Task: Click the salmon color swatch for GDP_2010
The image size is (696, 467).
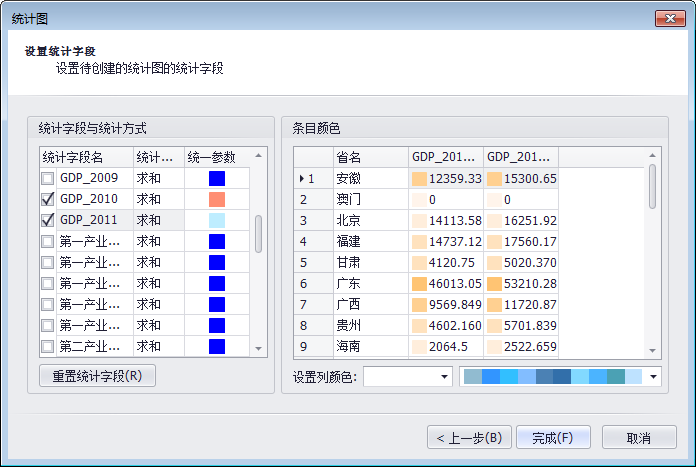Action: pyautogui.click(x=217, y=199)
